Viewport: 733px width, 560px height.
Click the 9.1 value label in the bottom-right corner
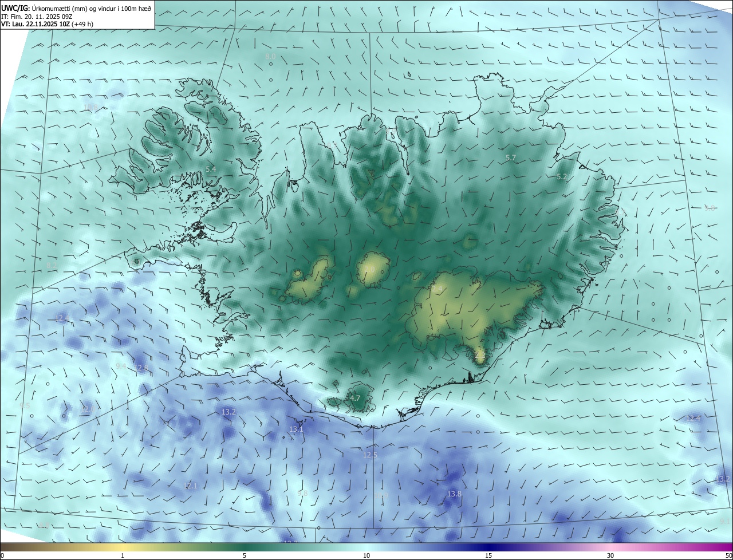point(724,521)
